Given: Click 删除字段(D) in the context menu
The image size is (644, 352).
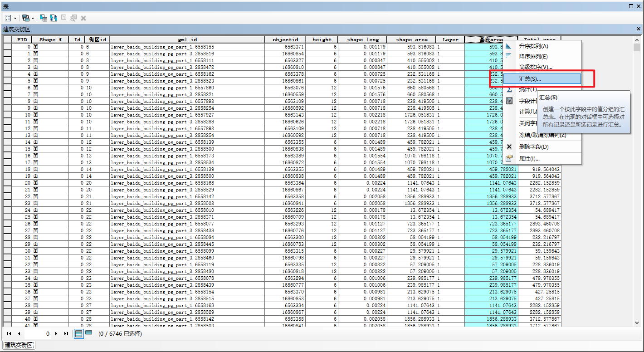Looking at the screenshot, I should click(534, 147).
